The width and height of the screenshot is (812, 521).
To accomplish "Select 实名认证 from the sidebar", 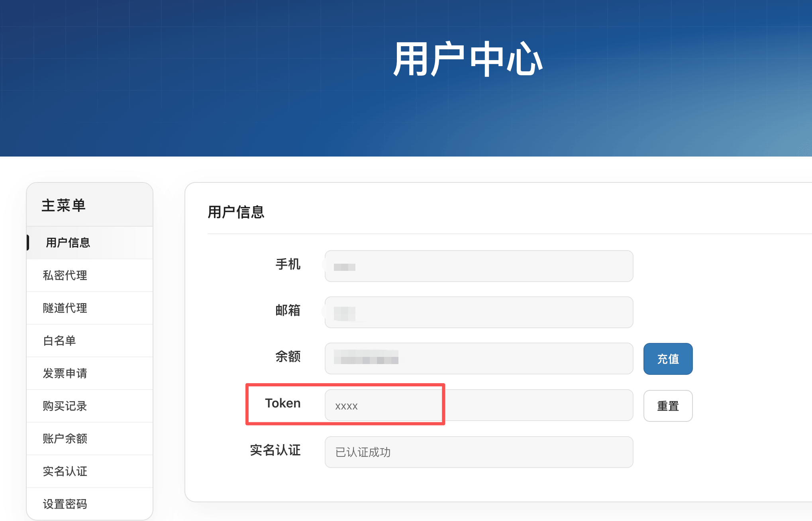I will coord(65,471).
